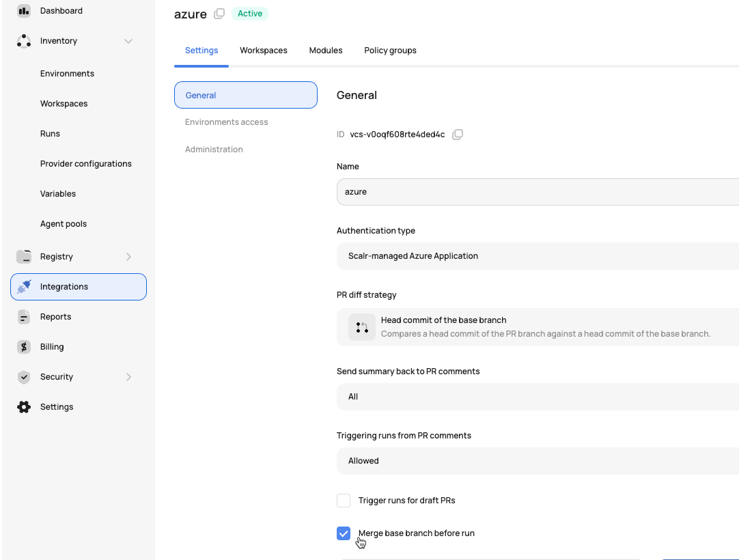739x560 pixels.
Task: Open the Environments access section
Action: click(226, 122)
